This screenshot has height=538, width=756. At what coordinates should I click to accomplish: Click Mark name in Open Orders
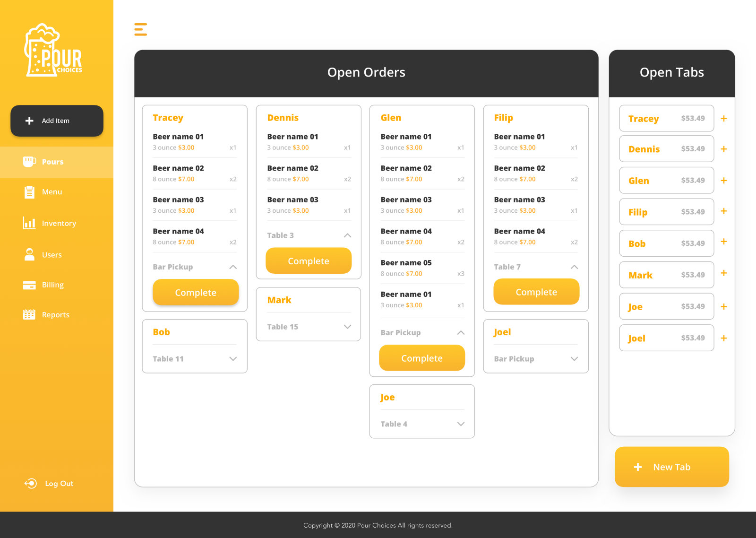coord(279,300)
